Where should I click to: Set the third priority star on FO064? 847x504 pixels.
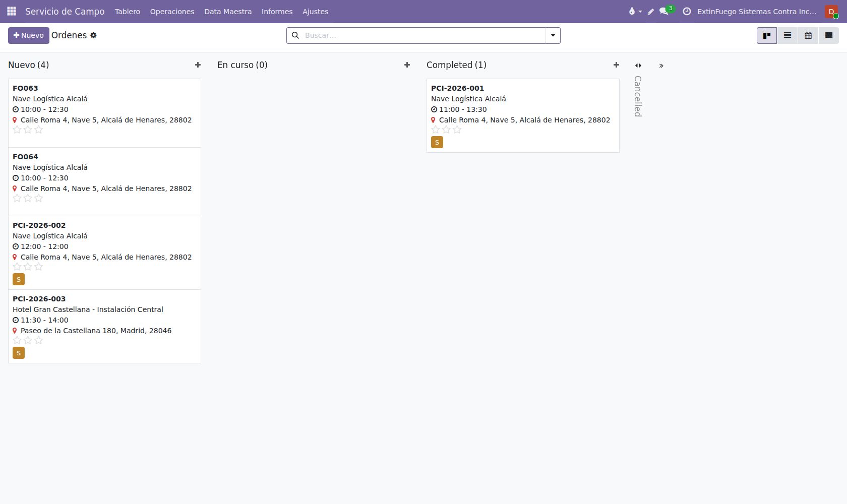(x=38, y=198)
